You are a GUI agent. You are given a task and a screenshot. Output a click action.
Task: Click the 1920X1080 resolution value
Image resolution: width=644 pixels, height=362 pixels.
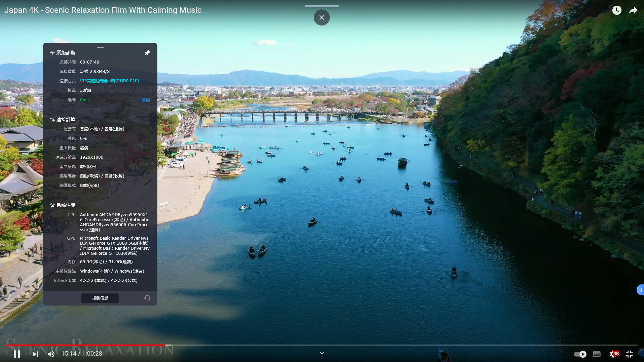pyautogui.click(x=92, y=157)
